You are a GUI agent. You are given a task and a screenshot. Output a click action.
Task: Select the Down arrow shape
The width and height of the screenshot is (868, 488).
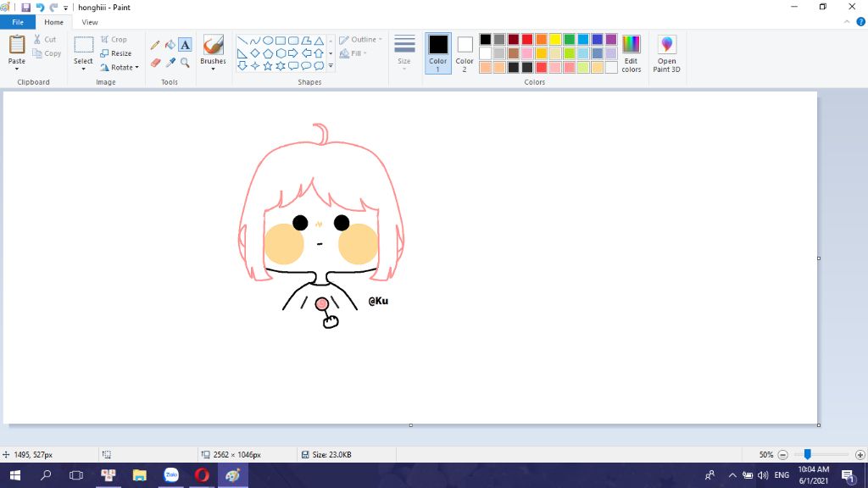pos(242,66)
